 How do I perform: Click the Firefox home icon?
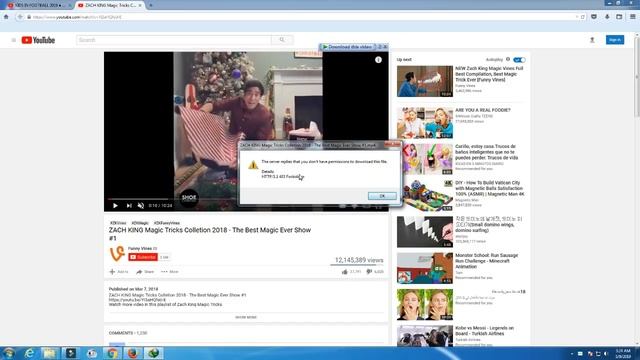pyautogui.click(x=6, y=17)
